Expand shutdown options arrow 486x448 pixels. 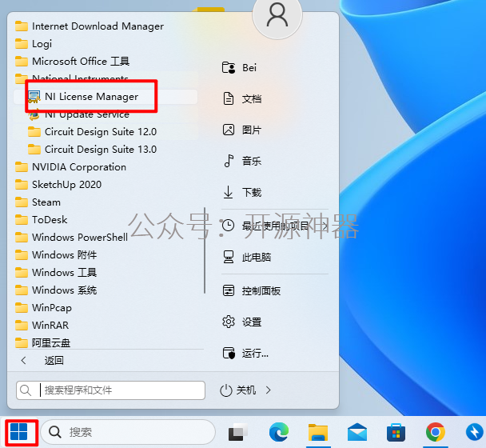pyautogui.click(x=269, y=390)
